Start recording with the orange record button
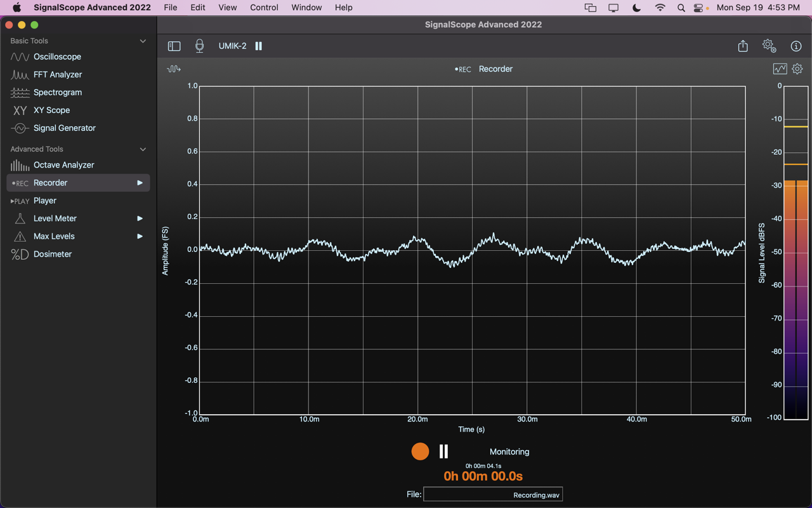This screenshot has width=812, height=508. pyautogui.click(x=420, y=451)
